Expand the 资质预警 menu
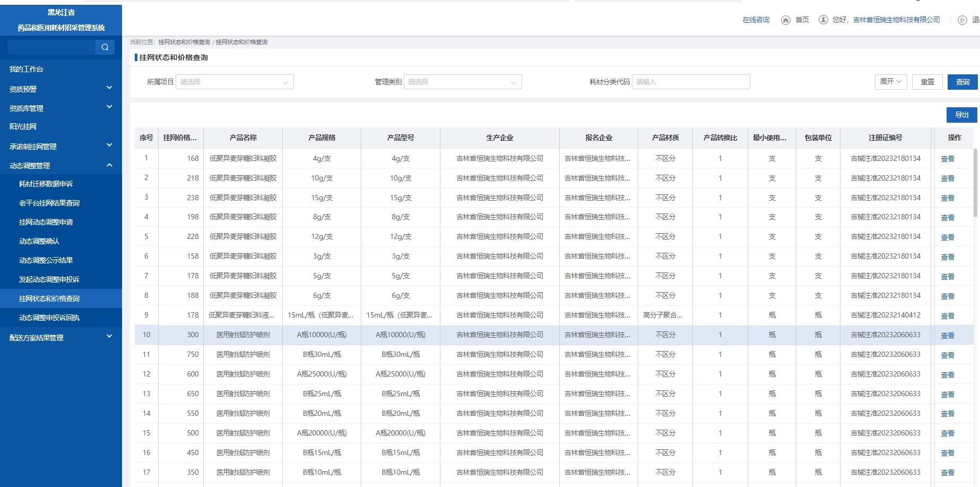The height and width of the screenshot is (487, 980). tap(61, 89)
